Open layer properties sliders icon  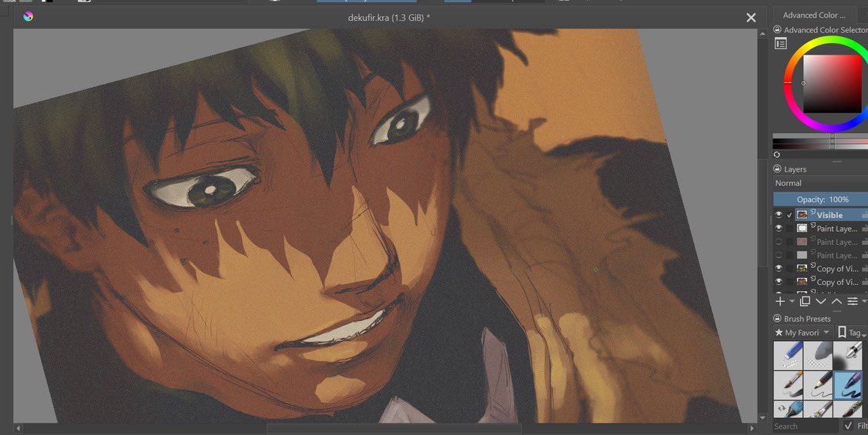click(x=853, y=301)
